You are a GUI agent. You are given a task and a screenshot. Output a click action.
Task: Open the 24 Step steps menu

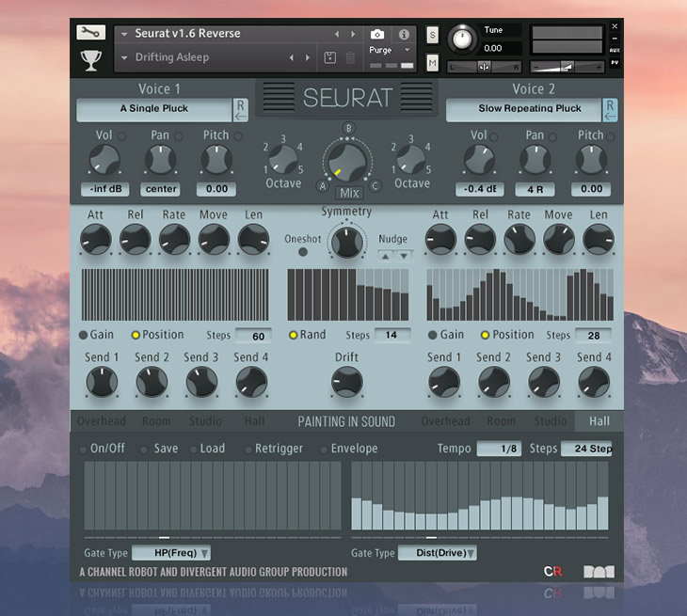[586, 449]
